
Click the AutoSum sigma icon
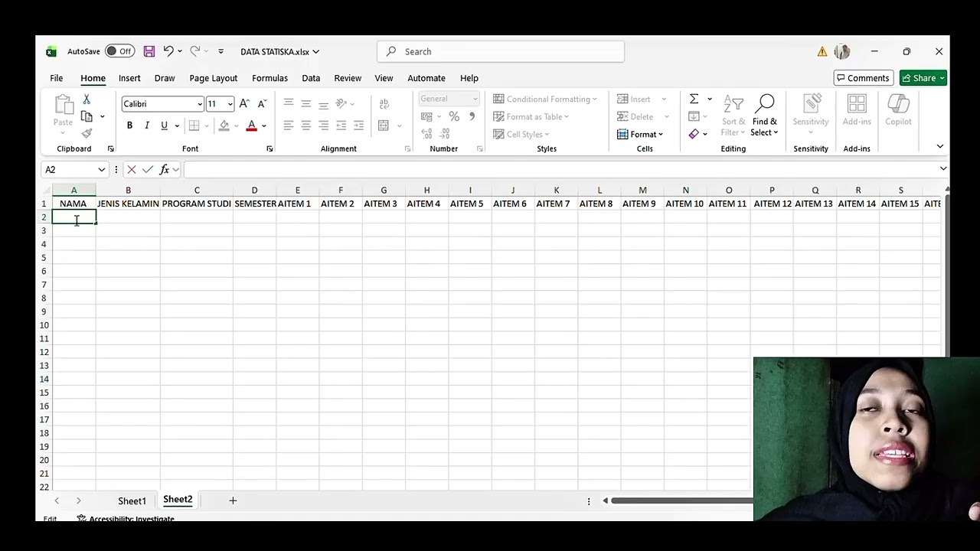694,99
